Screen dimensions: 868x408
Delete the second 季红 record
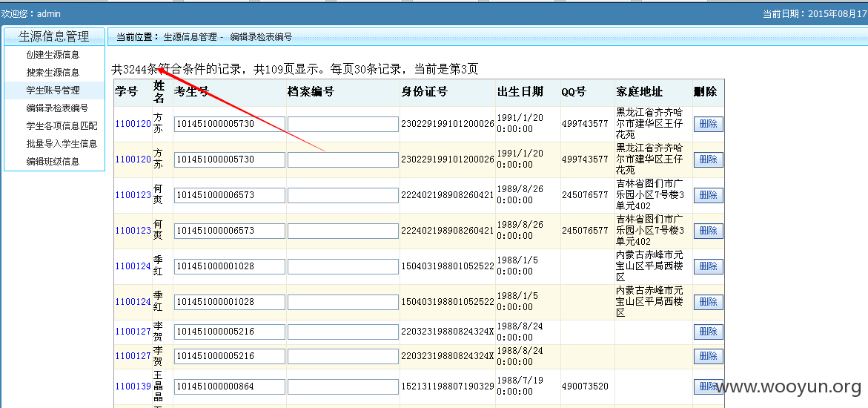pyautogui.click(x=708, y=302)
